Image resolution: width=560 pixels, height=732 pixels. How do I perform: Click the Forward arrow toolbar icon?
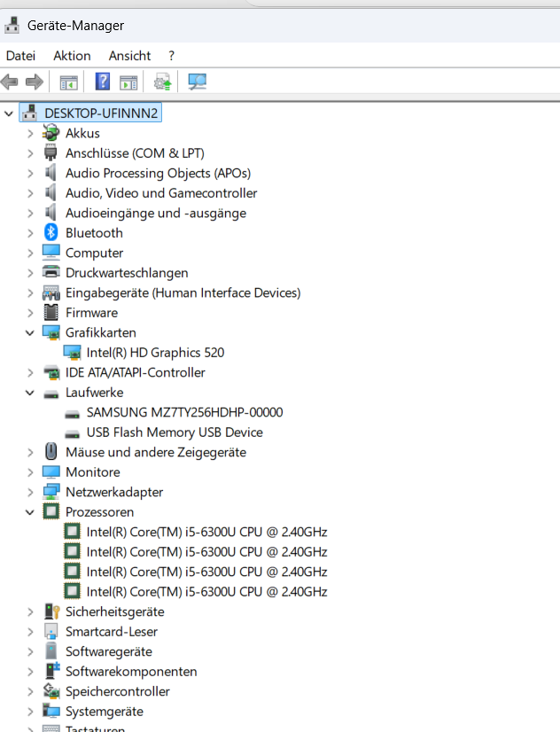(x=35, y=82)
